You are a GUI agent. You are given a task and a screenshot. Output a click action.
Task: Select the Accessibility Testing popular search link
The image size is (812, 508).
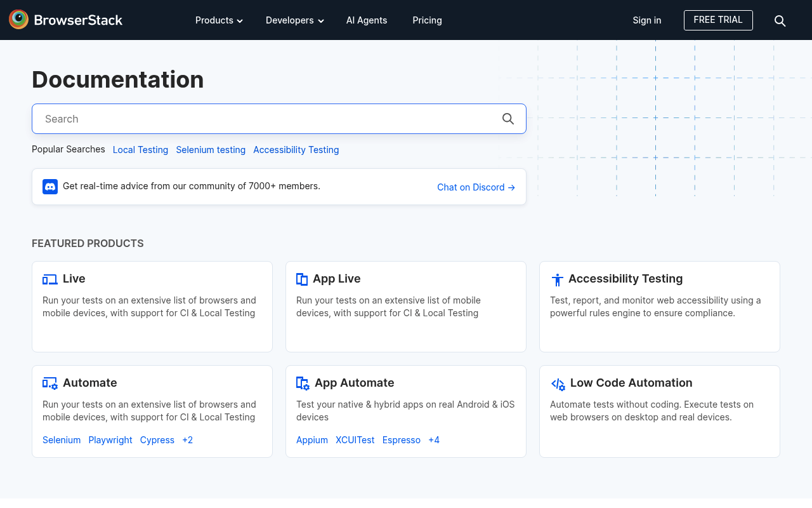point(296,150)
